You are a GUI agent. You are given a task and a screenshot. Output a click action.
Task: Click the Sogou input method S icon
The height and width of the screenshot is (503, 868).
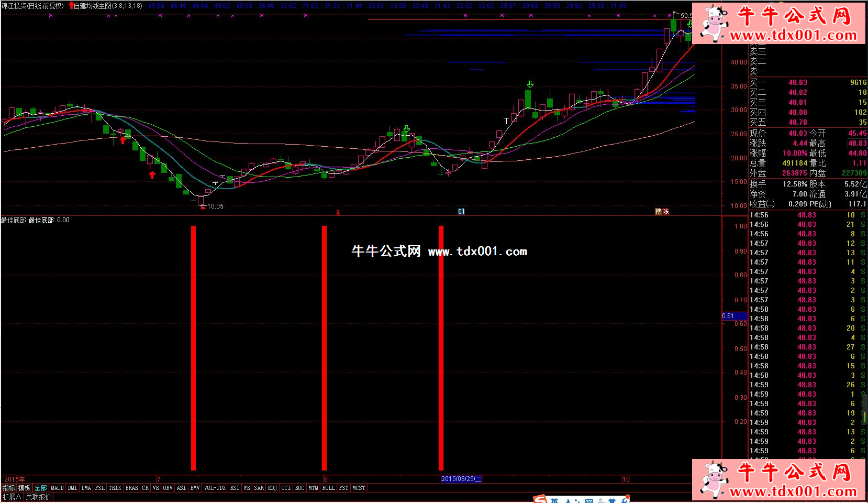pyautogui.click(x=540, y=499)
